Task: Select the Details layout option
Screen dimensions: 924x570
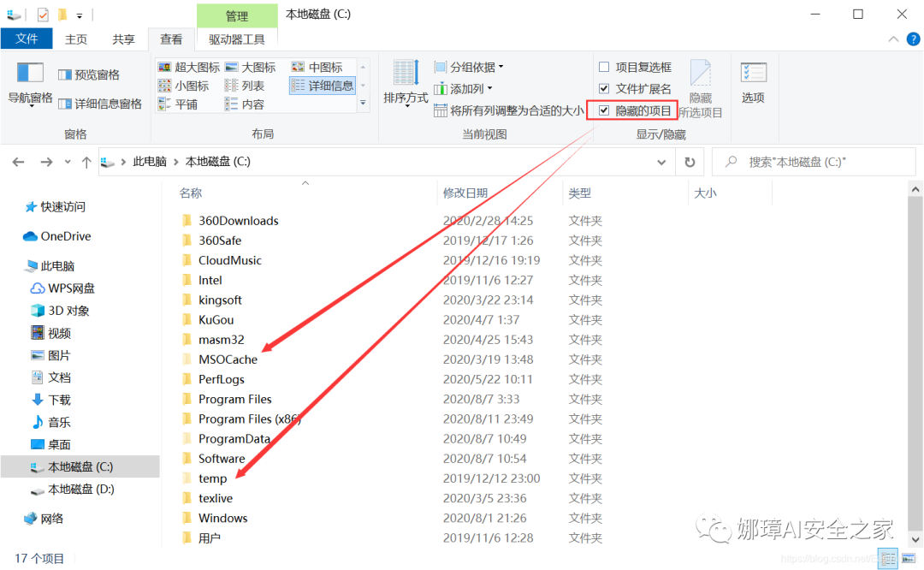Action: pos(323,86)
